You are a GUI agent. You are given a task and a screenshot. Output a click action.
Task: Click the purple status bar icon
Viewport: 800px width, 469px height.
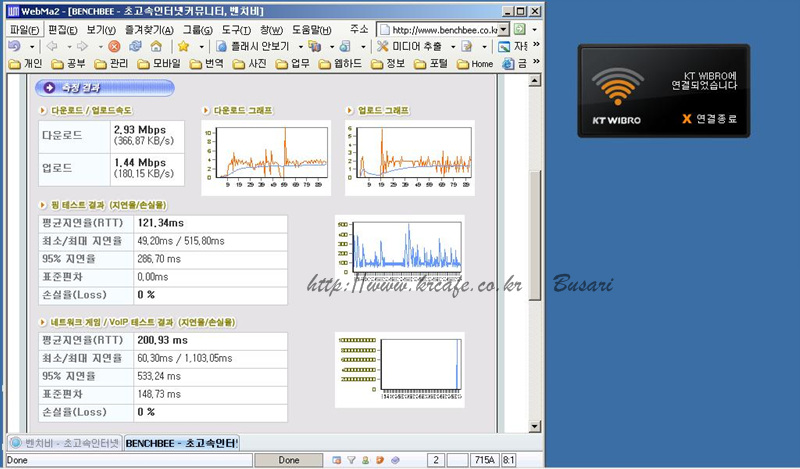click(395, 460)
